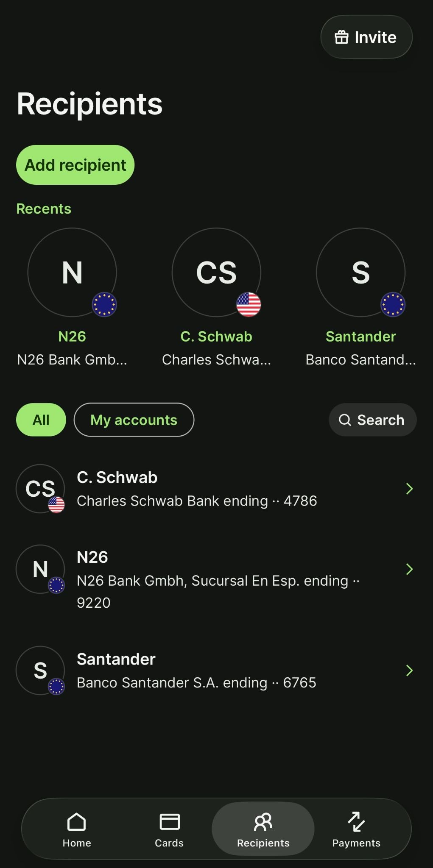Tap the N26 Bank Gmbh list entry
The height and width of the screenshot is (868, 433).
[212, 581]
